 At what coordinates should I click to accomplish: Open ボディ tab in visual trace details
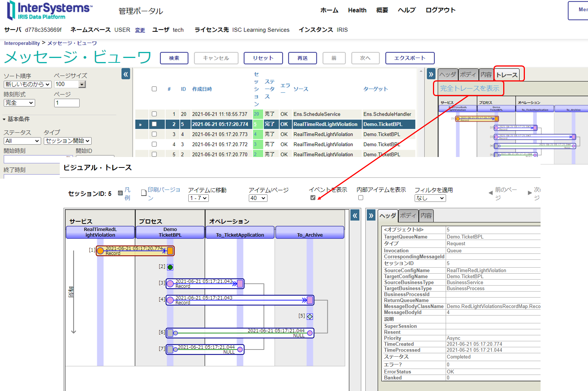(x=408, y=216)
